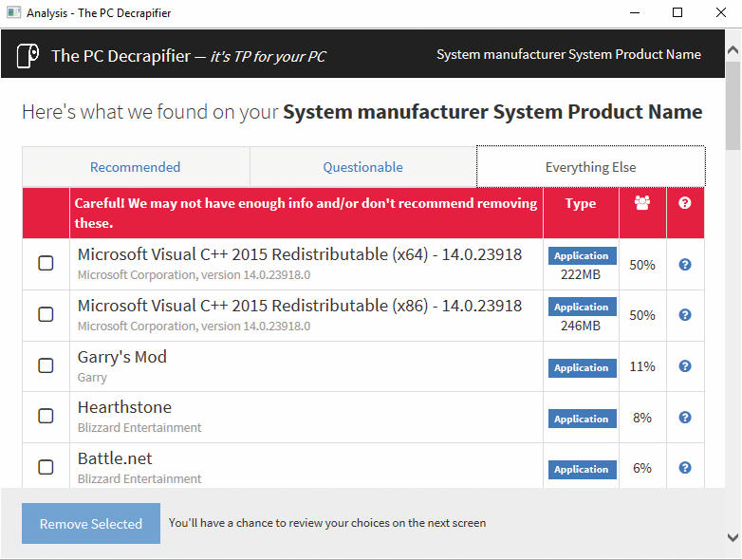Click the Battle.net title text
The height and width of the screenshot is (560, 742).
pyautogui.click(x=115, y=458)
